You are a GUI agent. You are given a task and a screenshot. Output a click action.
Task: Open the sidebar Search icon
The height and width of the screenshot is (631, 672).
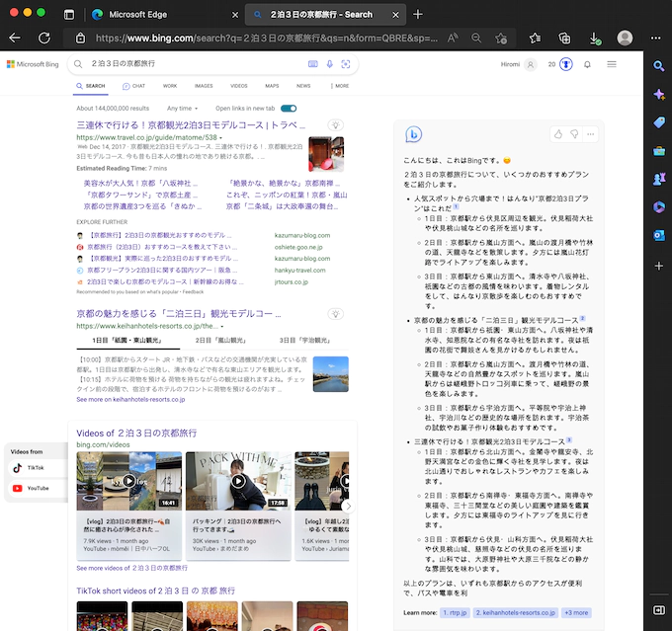tap(659, 66)
